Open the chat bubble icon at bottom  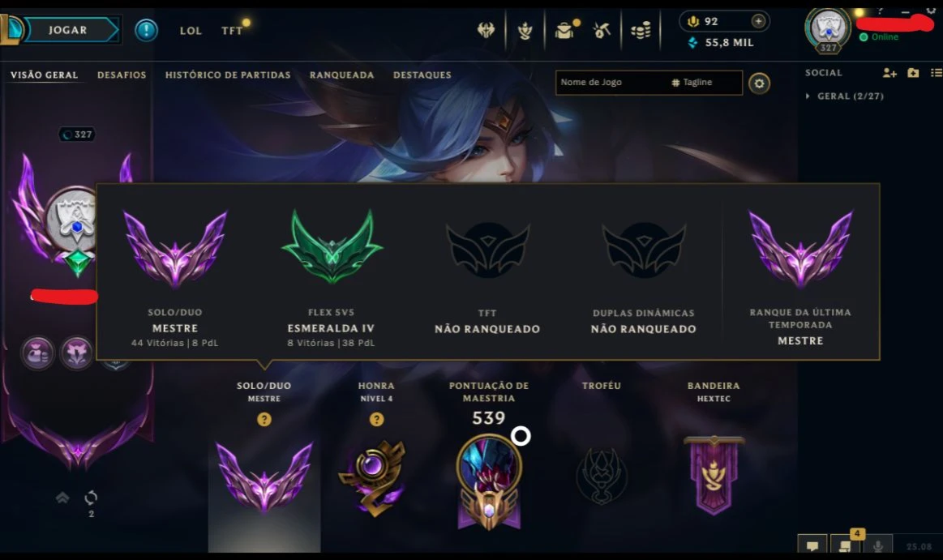[812, 545]
